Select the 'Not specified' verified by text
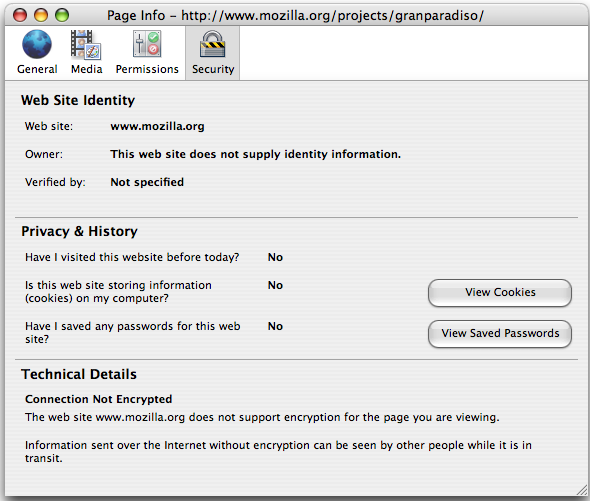This screenshot has height=501, width=590. 147,182
